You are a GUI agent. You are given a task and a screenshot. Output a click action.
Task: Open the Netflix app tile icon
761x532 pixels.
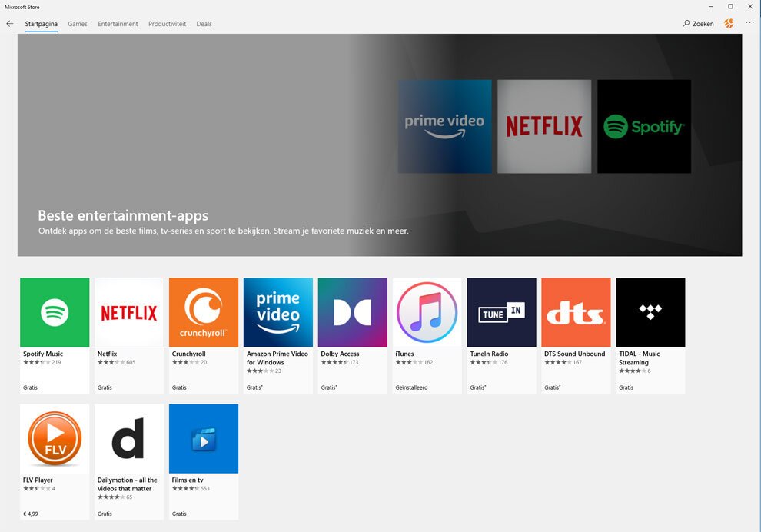point(129,312)
